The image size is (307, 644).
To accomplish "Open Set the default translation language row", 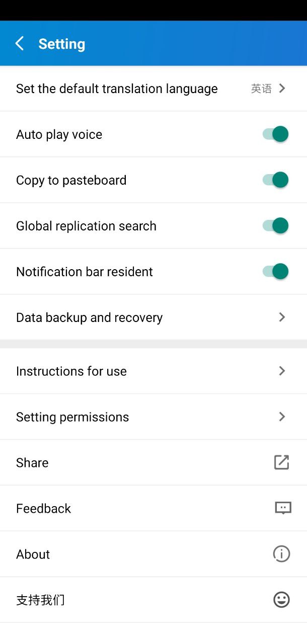I will [153, 89].
